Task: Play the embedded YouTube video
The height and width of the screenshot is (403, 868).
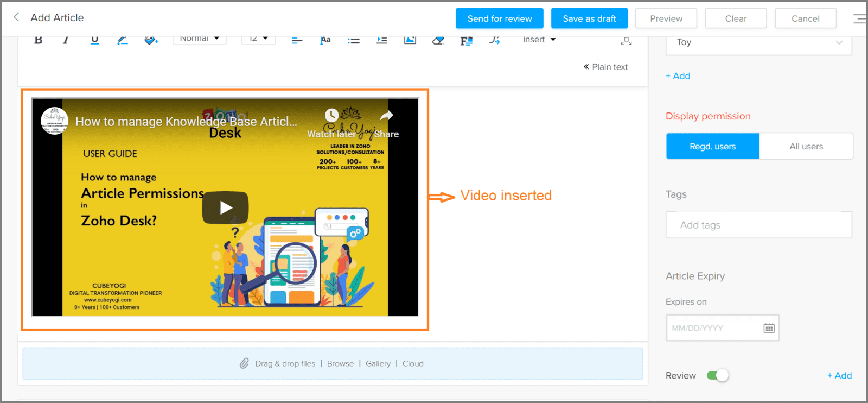Action: tap(225, 207)
